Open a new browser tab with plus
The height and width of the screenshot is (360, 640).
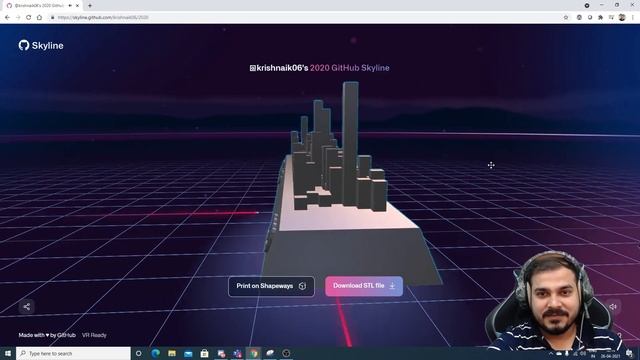[x=90, y=6]
